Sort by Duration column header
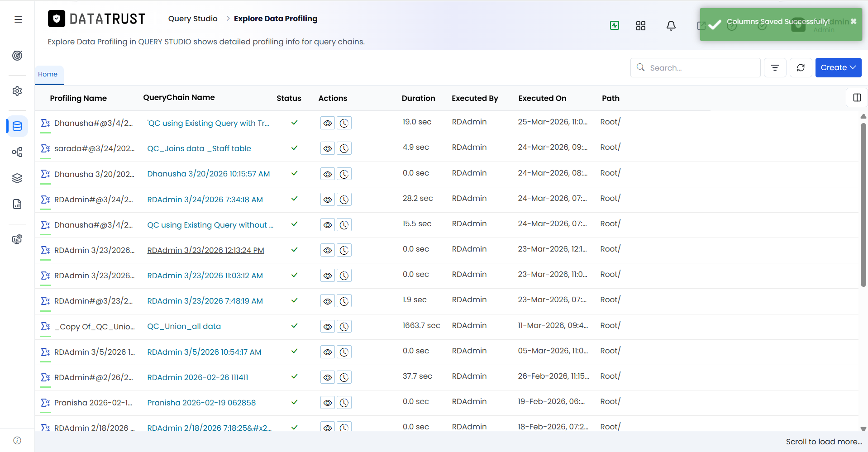The image size is (868, 452). pyautogui.click(x=419, y=98)
